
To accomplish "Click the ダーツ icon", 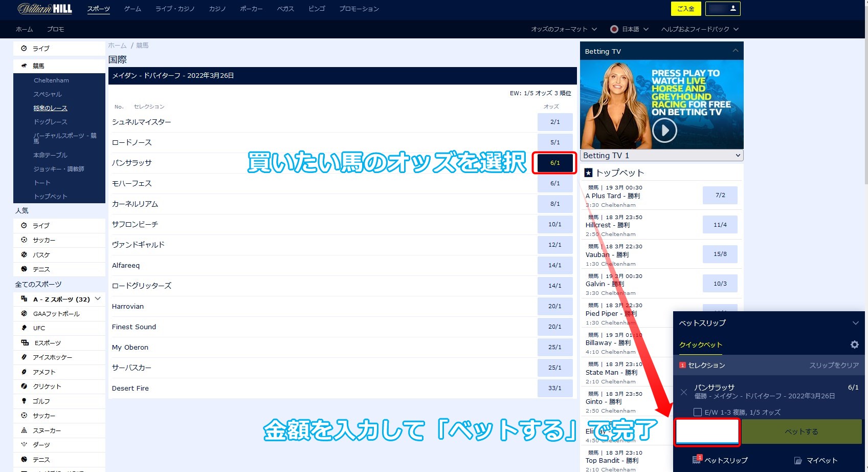I will click(24, 444).
